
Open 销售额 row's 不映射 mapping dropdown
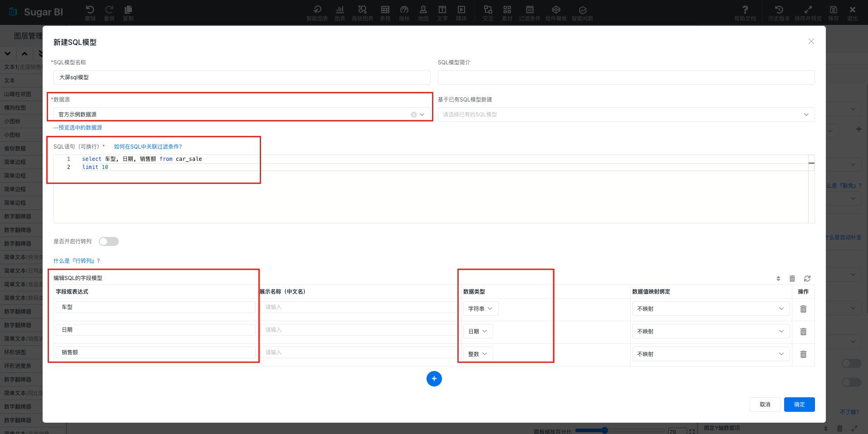click(711, 354)
